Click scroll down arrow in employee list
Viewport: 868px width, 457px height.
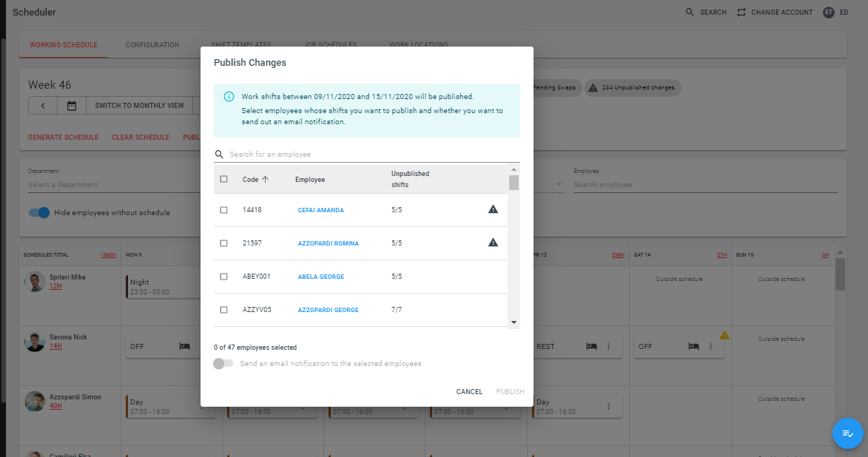(x=514, y=322)
